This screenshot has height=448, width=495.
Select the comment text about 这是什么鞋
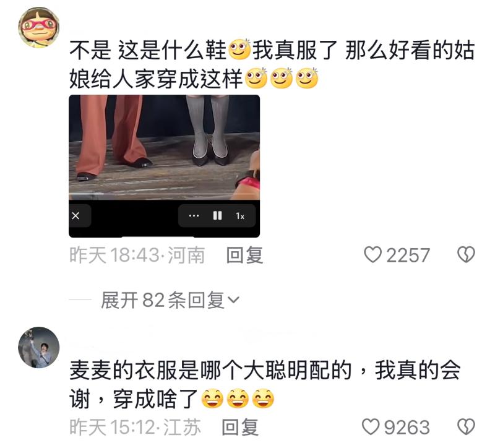[272, 64]
